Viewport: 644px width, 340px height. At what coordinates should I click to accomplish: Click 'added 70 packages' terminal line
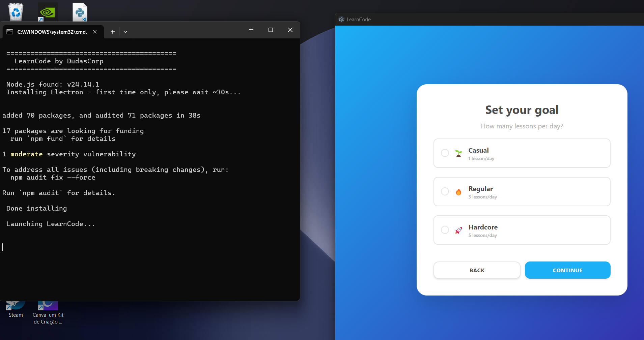(x=102, y=115)
